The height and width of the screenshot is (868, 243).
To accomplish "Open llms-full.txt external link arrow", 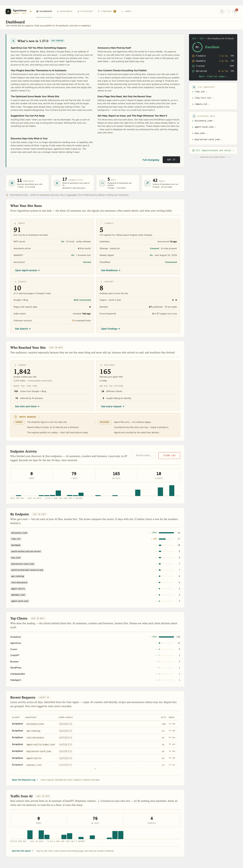I will [213, 98].
